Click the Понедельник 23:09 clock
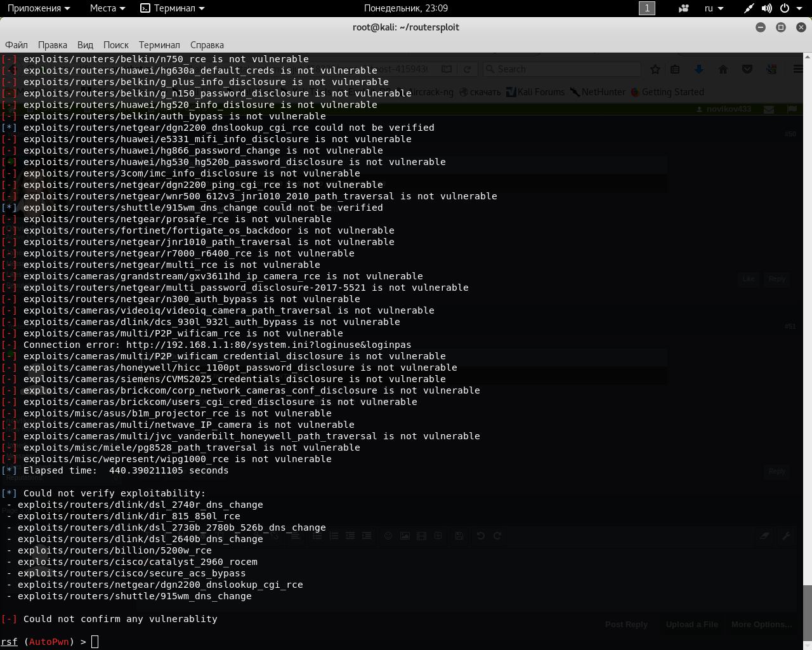 coord(406,8)
